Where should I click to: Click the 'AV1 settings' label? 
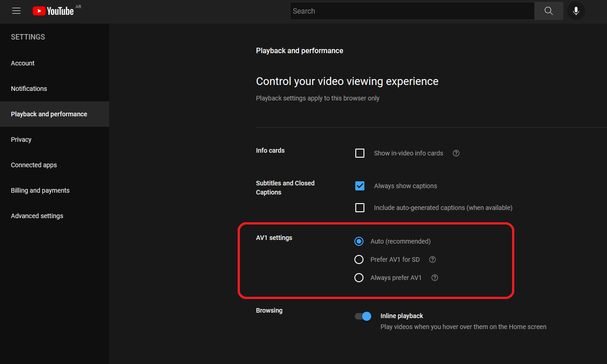(x=274, y=238)
